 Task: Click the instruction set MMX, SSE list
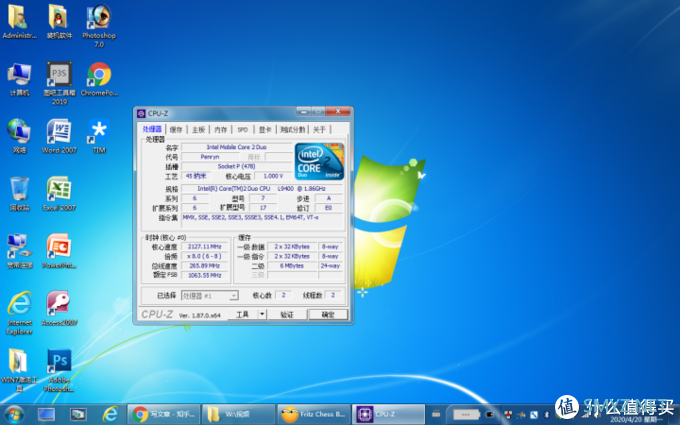click(262, 219)
